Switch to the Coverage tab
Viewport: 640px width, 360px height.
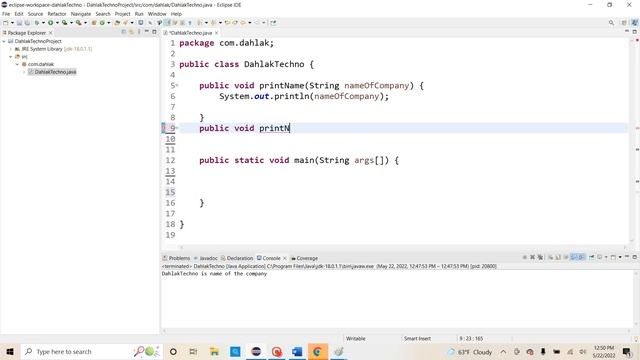304,258
